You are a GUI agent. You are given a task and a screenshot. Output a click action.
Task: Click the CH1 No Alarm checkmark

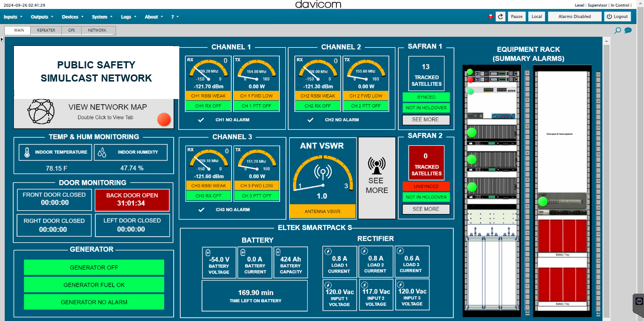point(201,120)
